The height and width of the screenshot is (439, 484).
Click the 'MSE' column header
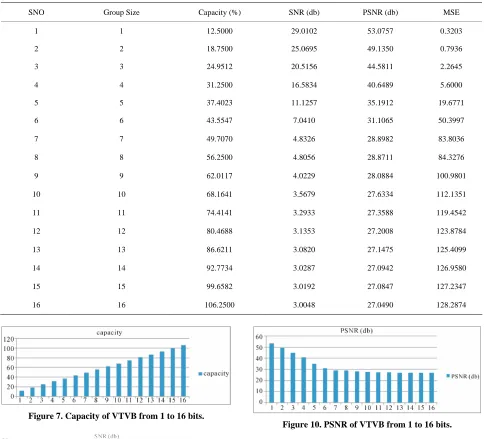click(451, 12)
